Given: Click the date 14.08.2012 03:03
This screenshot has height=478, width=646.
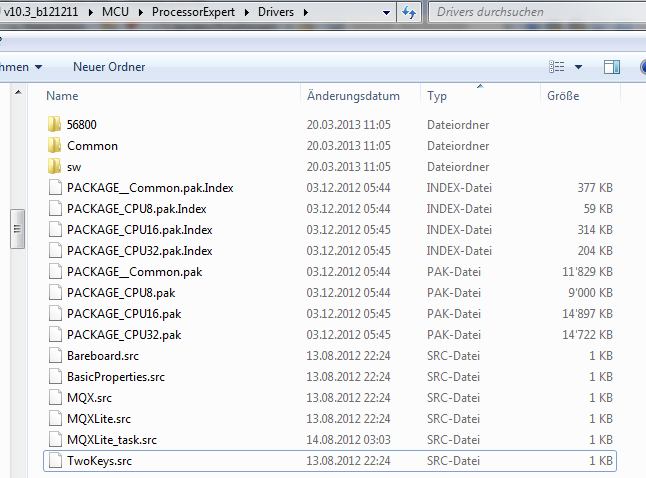Looking at the screenshot, I should (348, 440).
